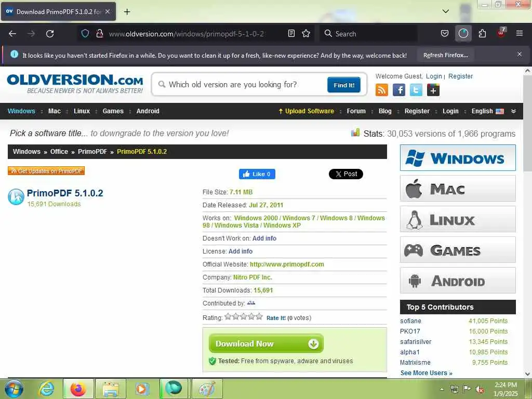Screen dimensions: 532x399
Task: Open Blog from the navigation bar
Action: point(385,111)
